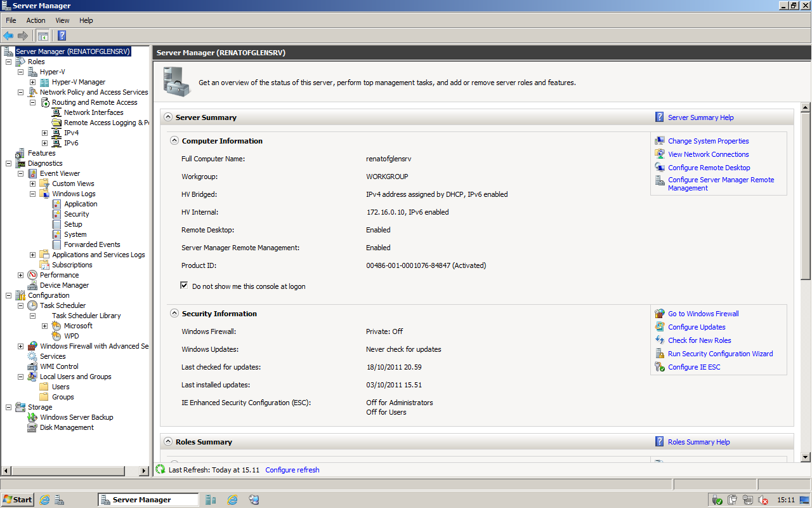Image resolution: width=812 pixels, height=508 pixels.
Task: Select the Performance node icon
Action: click(32, 275)
